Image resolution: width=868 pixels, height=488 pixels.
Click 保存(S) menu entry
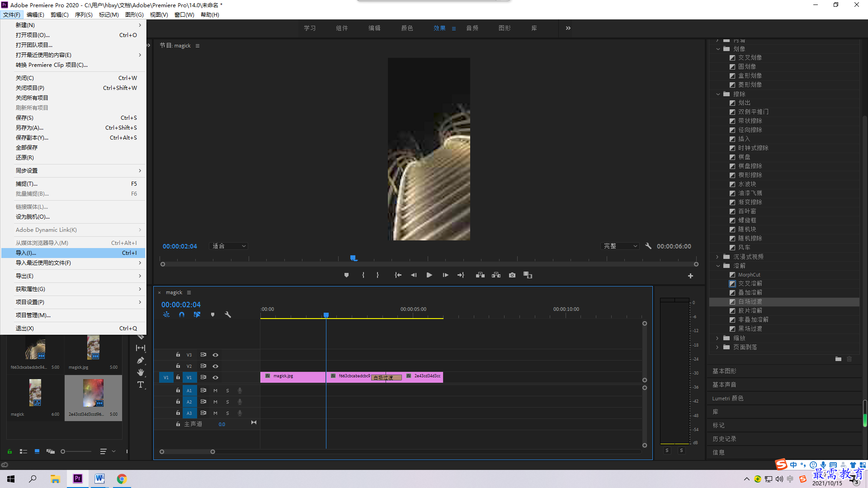coord(73,118)
